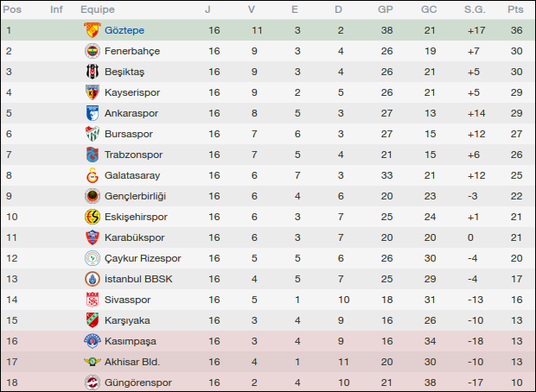Click the Kayserispor club crest icon
The image size is (536, 392).
tap(93, 92)
